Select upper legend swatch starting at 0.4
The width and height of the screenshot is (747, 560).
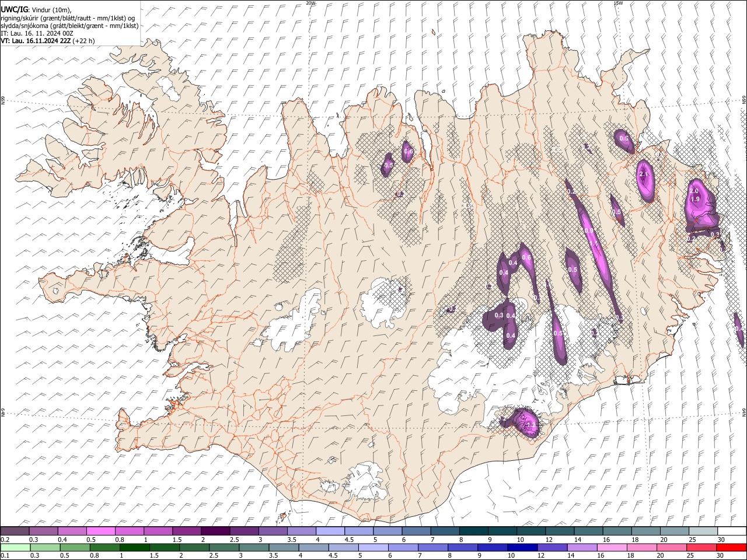coord(72,531)
